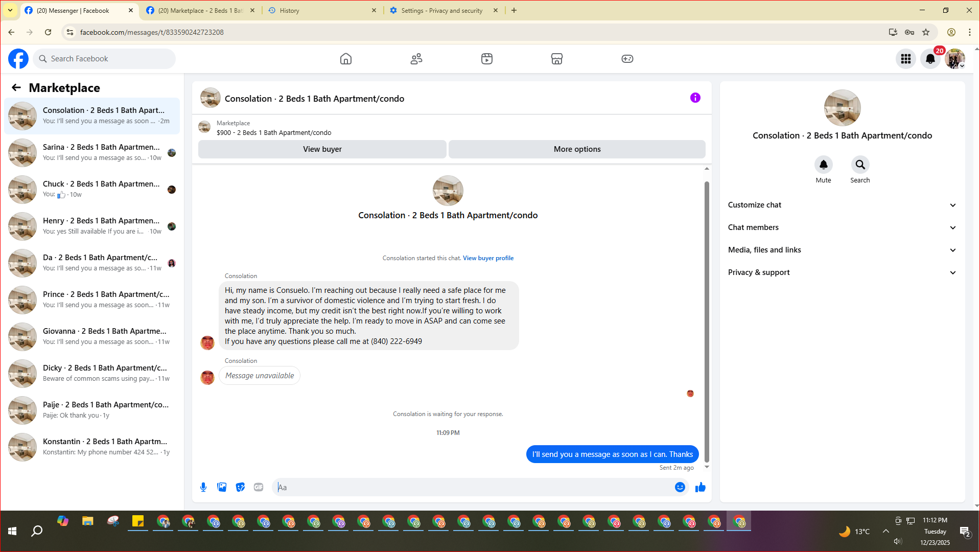Open the Sarina conversation
The height and width of the screenshot is (552, 980).
(92, 152)
